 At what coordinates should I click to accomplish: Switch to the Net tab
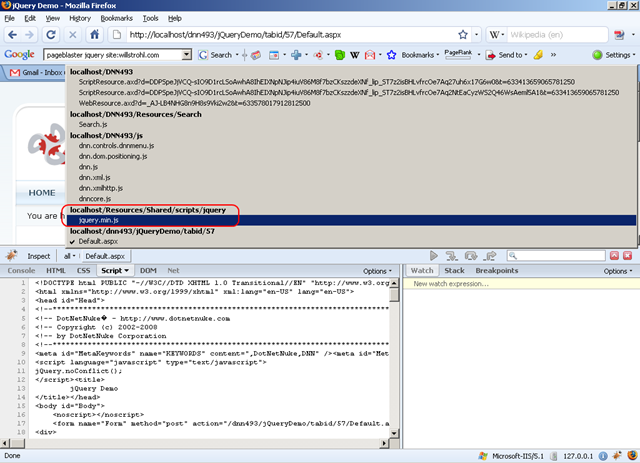173,271
